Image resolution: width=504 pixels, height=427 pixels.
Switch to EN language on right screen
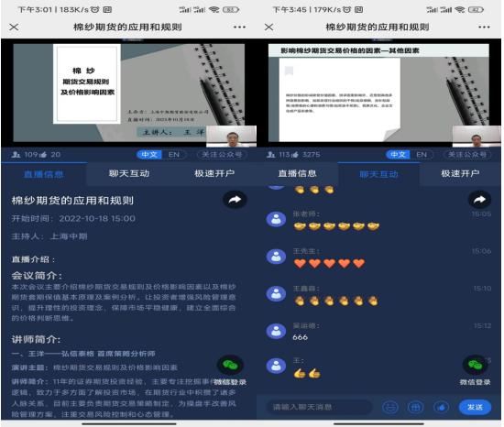pyautogui.click(x=422, y=155)
